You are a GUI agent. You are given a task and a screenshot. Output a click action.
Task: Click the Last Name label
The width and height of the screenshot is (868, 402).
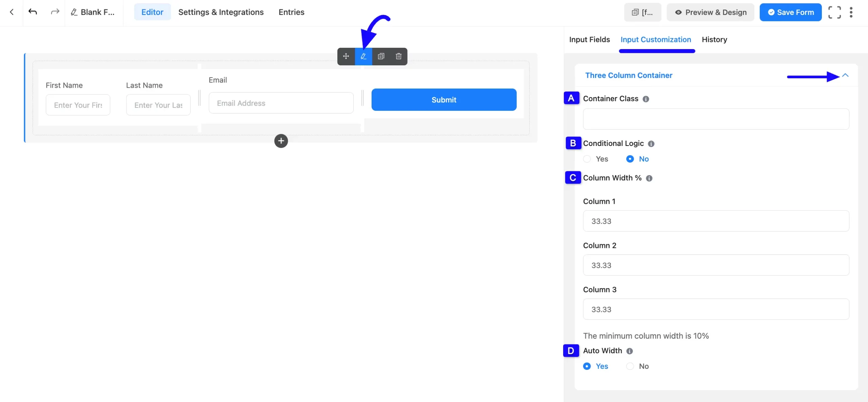(x=144, y=85)
